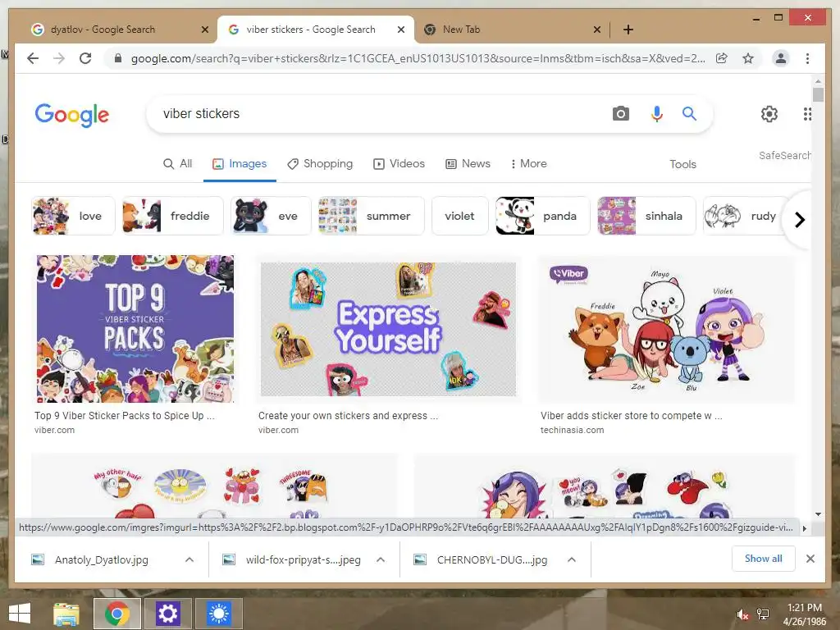Open the Top 9 Viber Sticker Packs image
Image resolution: width=840 pixels, height=630 pixels.
[135, 328]
